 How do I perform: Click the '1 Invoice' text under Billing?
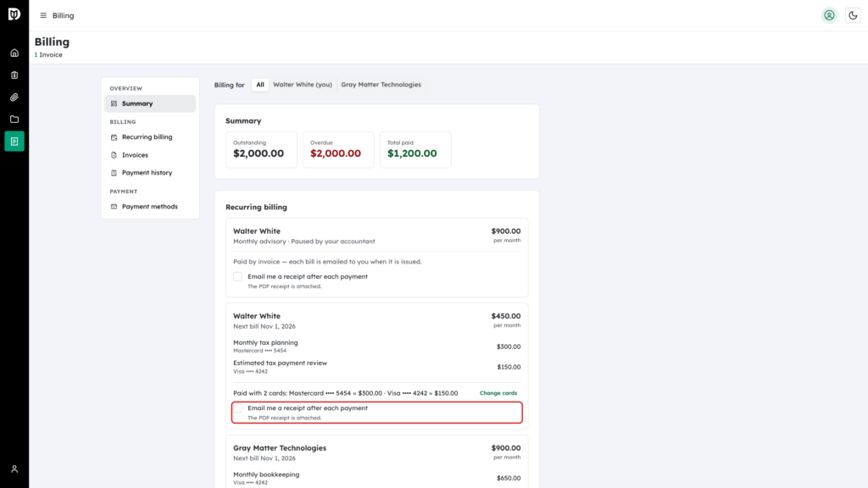[x=48, y=55]
